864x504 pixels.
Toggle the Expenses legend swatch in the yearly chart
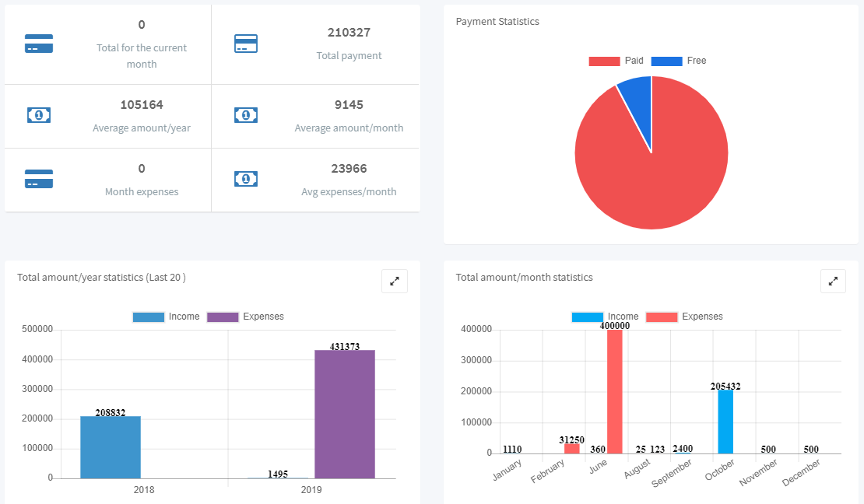click(x=223, y=317)
